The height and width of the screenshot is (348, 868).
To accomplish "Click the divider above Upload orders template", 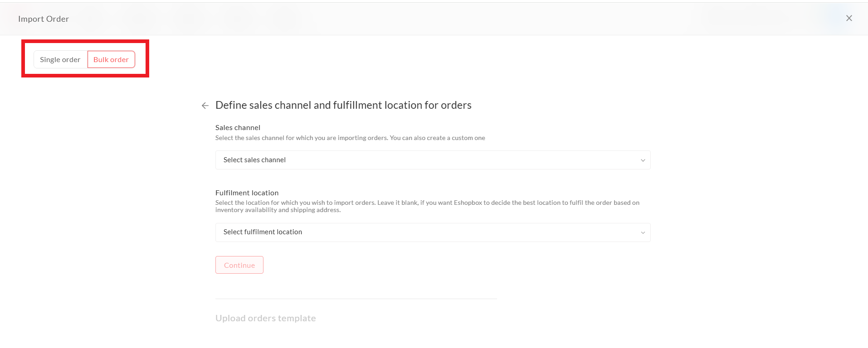I will tap(356, 299).
